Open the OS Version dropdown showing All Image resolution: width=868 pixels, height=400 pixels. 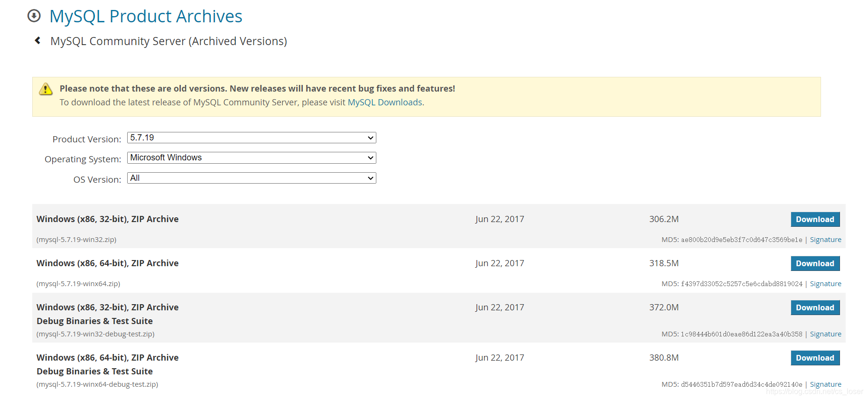pyautogui.click(x=252, y=178)
